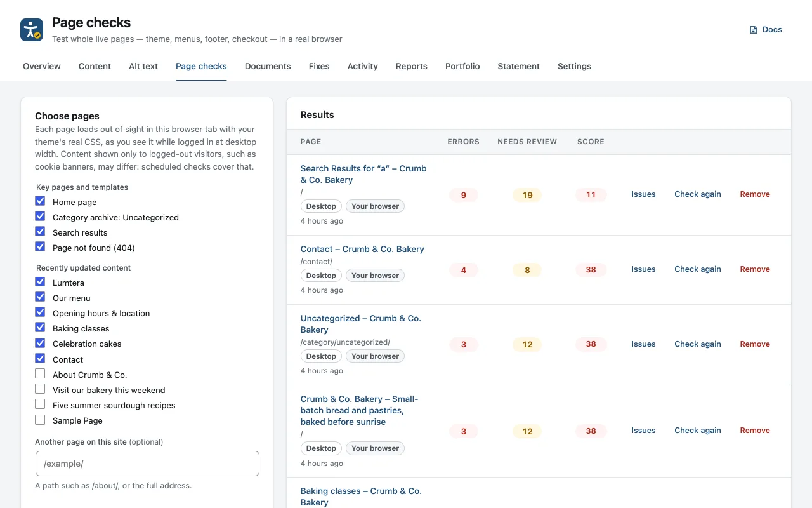Click the SCORE column header

click(x=591, y=142)
